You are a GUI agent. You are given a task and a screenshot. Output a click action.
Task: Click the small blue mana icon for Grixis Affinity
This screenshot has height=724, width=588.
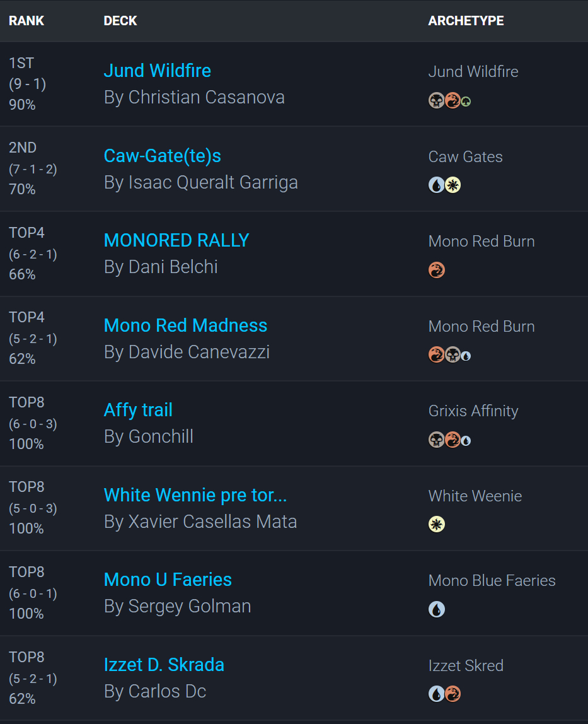pos(466,441)
